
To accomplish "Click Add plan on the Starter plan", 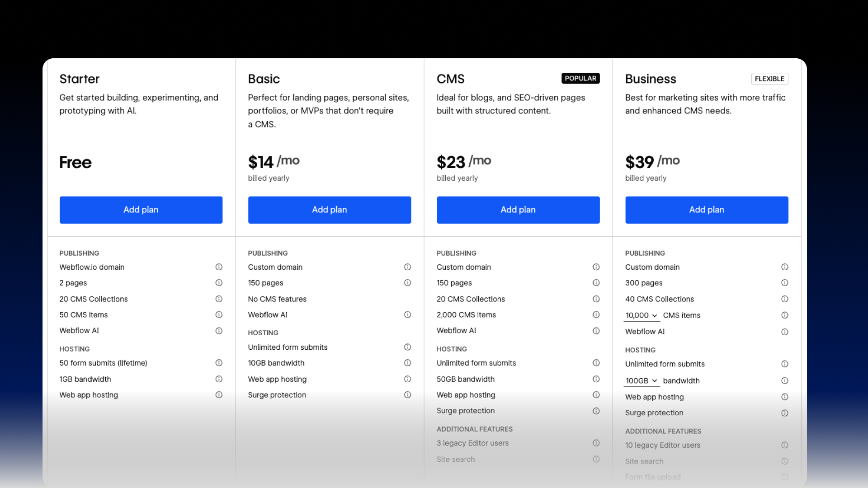I will [x=141, y=210].
